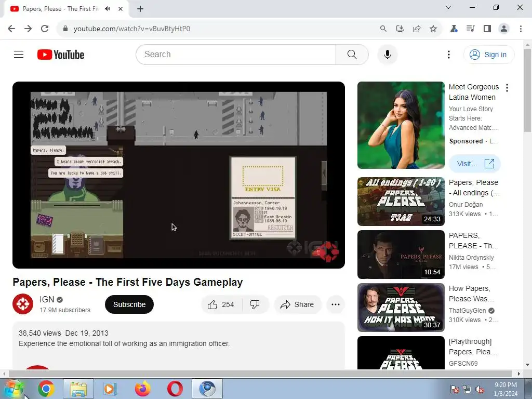The width and height of the screenshot is (532, 399).
Task: Open the Windows Start button
Action: [13, 389]
